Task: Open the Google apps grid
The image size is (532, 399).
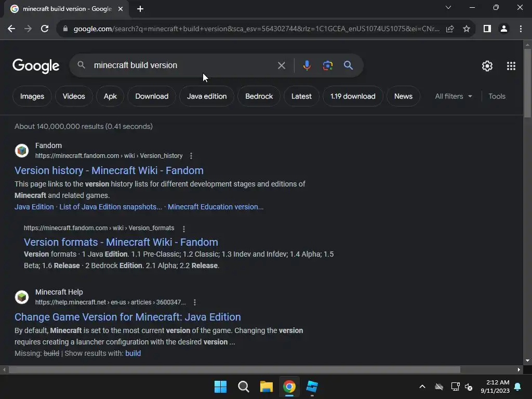Action: (x=511, y=66)
